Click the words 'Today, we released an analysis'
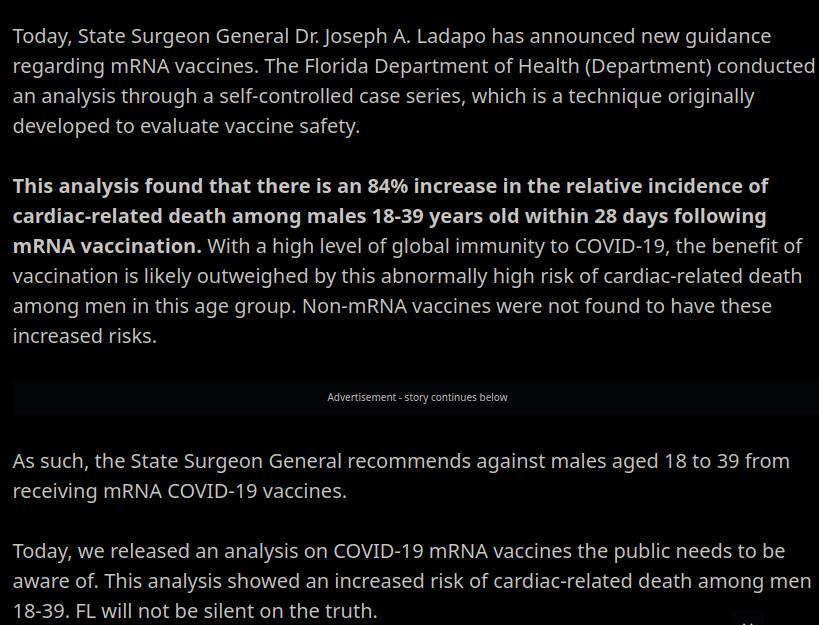The image size is (819, 625). click(168, 551)
